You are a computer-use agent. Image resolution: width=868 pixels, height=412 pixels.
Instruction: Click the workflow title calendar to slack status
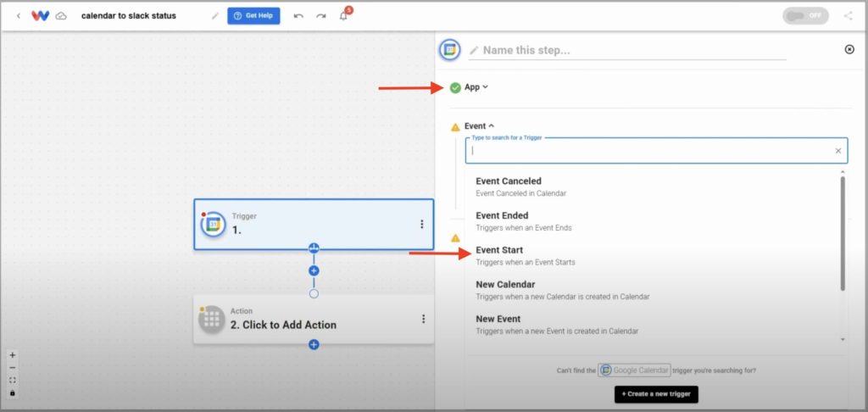click(x=129, y=16)
